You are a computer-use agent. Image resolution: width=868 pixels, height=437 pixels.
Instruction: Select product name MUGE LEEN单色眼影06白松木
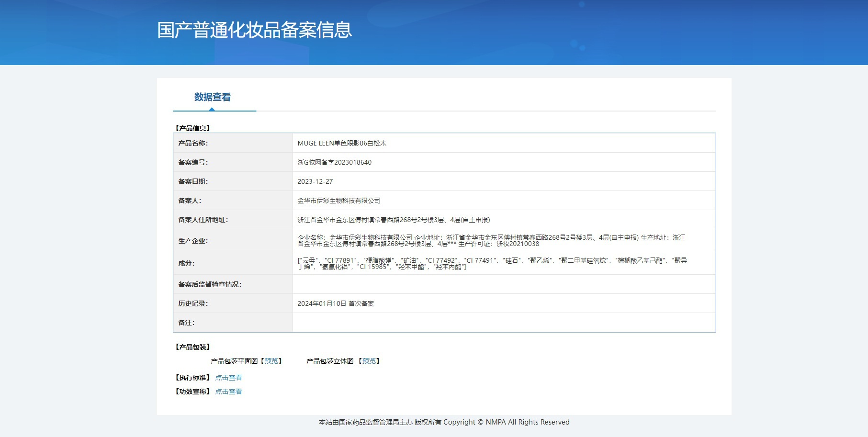coord(342,143)
